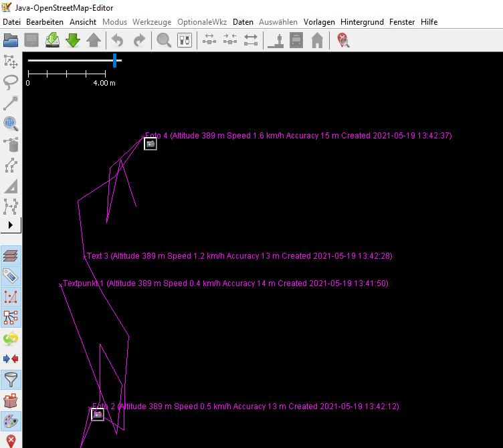The width and height of the screenshot is (503, 448).
Task: Open the Hintergrund menu
Action: click(x=362, y=22)
